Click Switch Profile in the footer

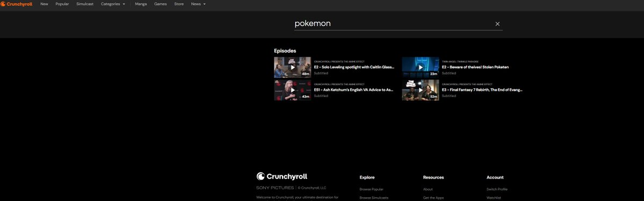pos(497,189)
